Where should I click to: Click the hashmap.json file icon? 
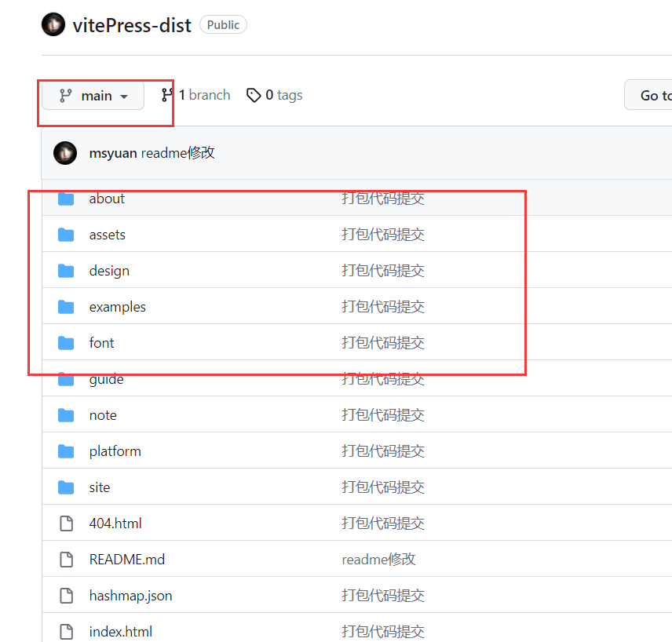pyautogui.click(x=66, y=596)
